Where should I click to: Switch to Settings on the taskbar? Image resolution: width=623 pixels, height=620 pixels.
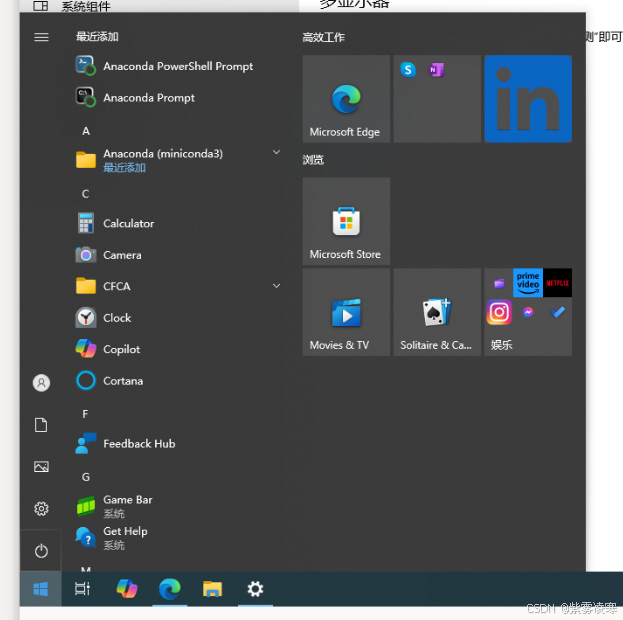click(255, 589)
